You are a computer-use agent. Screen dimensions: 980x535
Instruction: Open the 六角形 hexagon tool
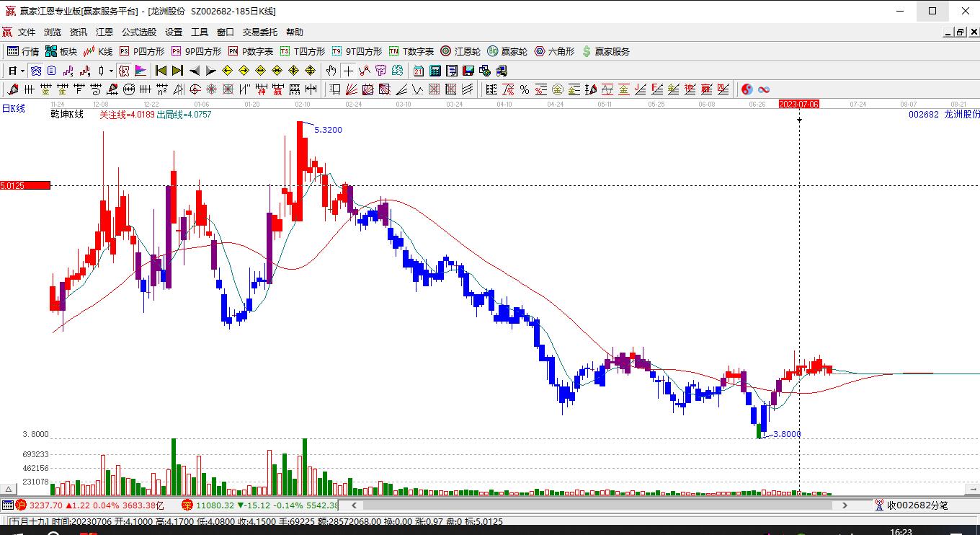click(x=554, y=51)
